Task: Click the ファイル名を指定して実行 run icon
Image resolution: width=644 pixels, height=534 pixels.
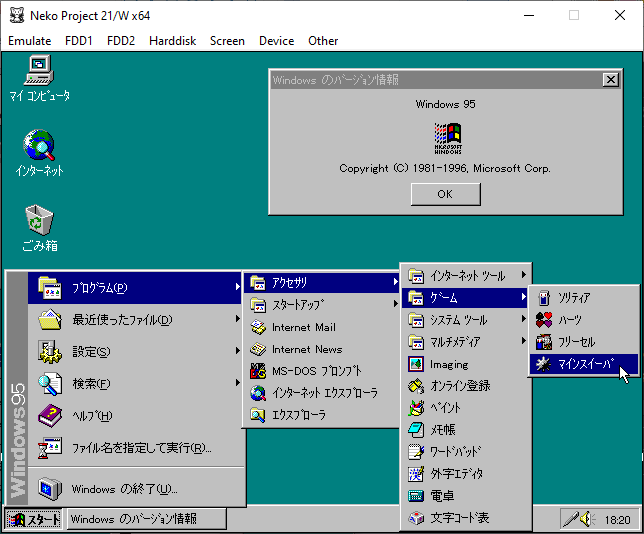Action: coord(50,448)
